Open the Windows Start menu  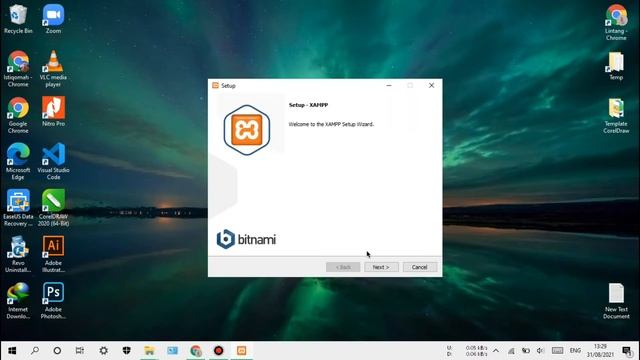pyautogui.click(x=12, y=351)
